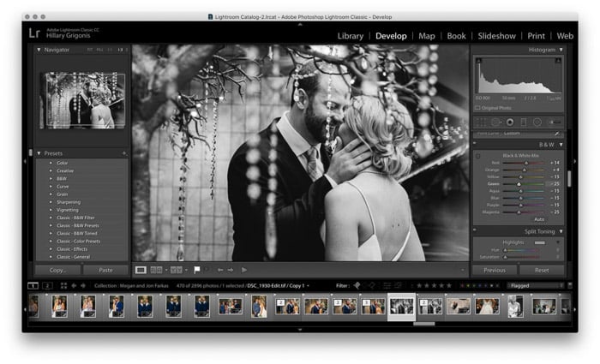The height and width of the screenshot is (364, 600).
Task: Switch to the Library module
Action: (x=350, y=36)
